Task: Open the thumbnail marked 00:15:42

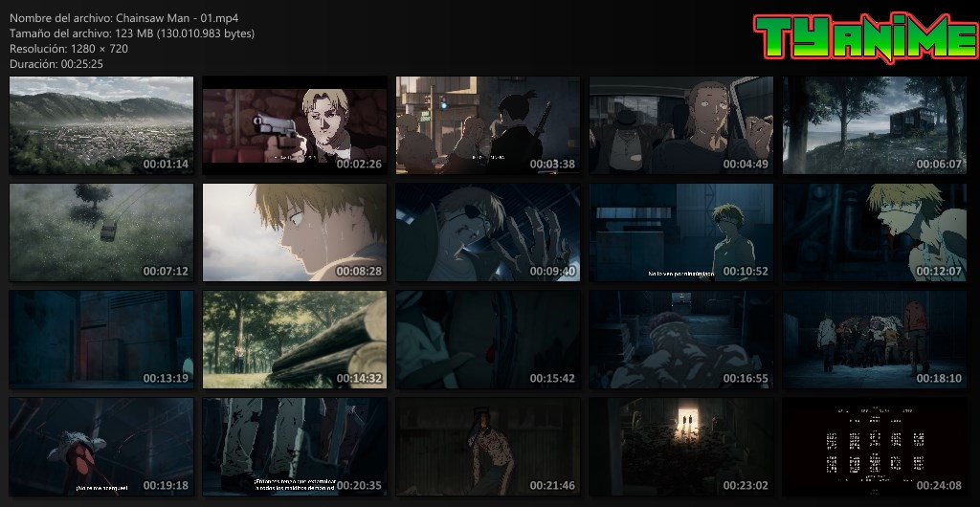Action: tap(488, 340)
